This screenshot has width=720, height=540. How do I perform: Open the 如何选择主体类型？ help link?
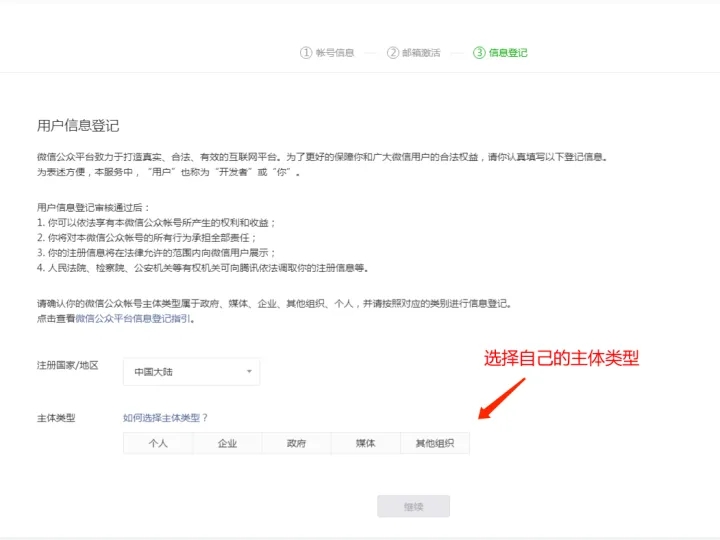pyautogui.click(x=165, y=418)
